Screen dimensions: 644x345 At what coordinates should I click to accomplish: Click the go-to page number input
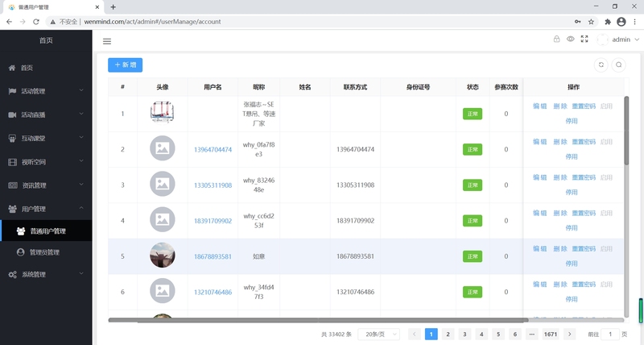coord(610,335)
